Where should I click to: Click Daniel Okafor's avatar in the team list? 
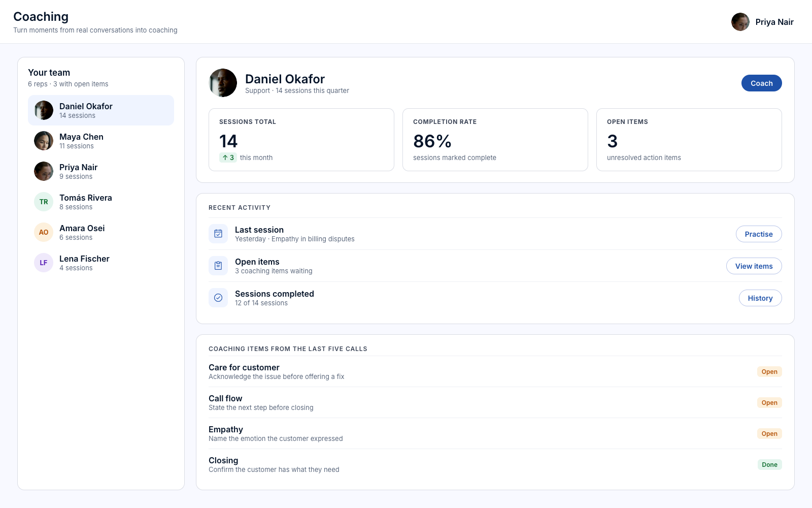[x=44, y=110]
